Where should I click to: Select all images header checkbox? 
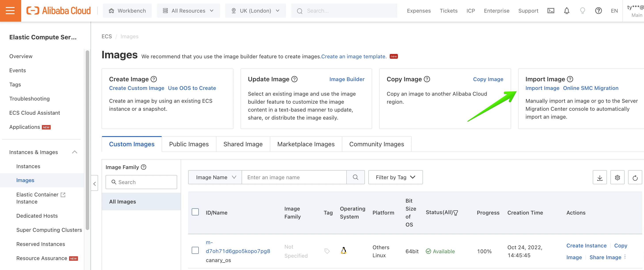tap(195, 212)
